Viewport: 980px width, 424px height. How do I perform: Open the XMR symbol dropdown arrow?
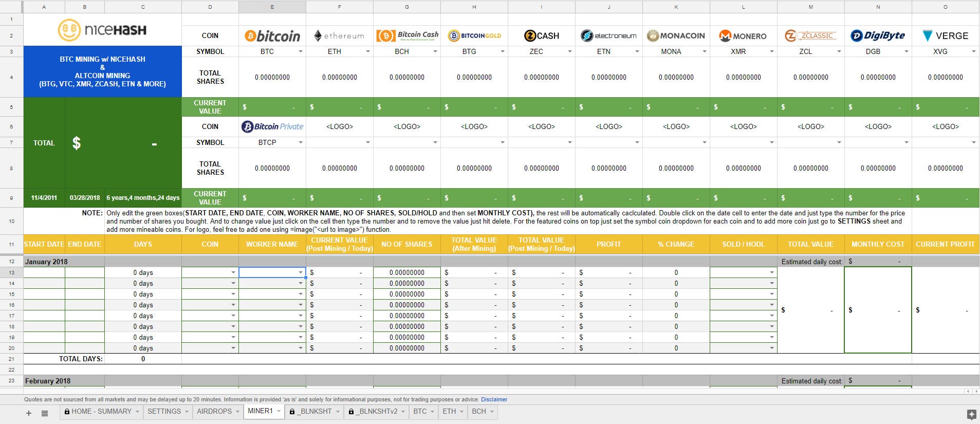click(772, 51)
